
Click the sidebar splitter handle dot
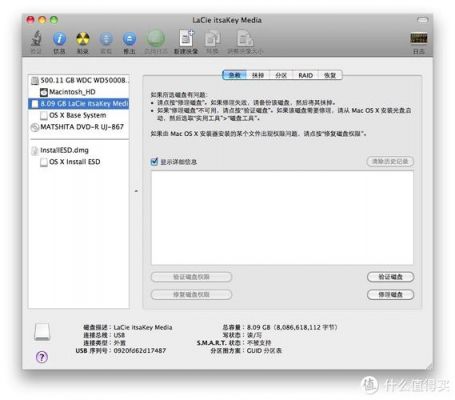pyautogui.click(x=136, y=191)
